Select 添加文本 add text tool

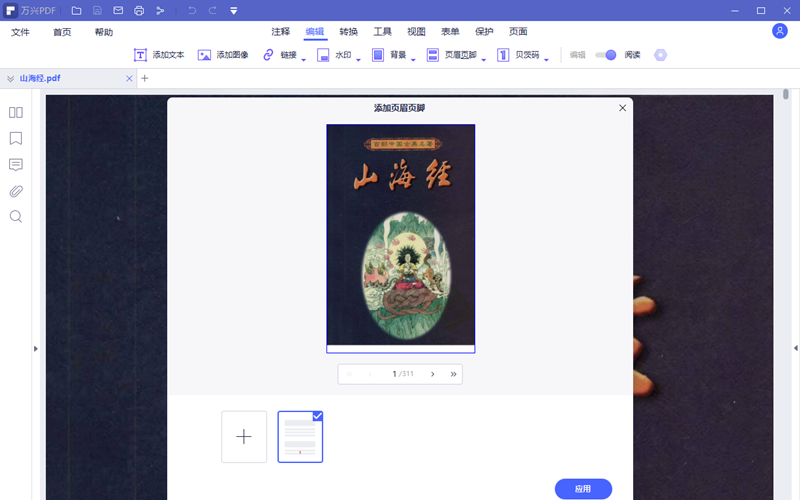[x=159, y=55]
